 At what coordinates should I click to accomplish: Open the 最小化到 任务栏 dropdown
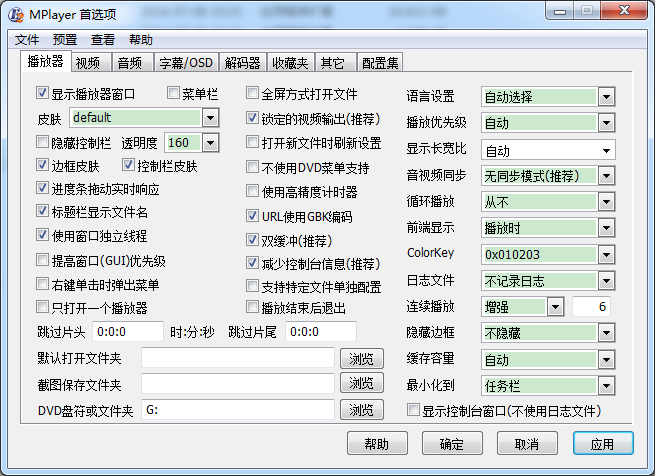pos(607,386)
